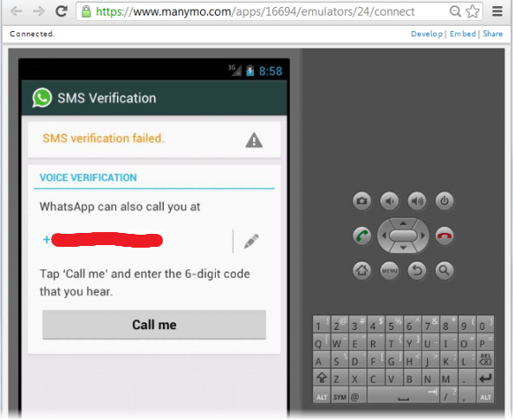Image resolution: width=513 pixels, height=420 pixels.
Task: Click the Enter key on keyboard
Action: click(x=485, y=378)
